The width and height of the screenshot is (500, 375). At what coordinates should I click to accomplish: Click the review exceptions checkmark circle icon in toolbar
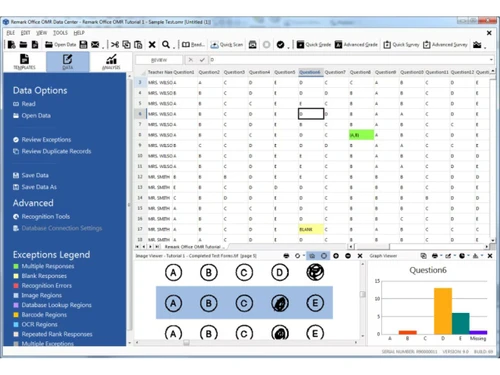(x=280, y=44)
